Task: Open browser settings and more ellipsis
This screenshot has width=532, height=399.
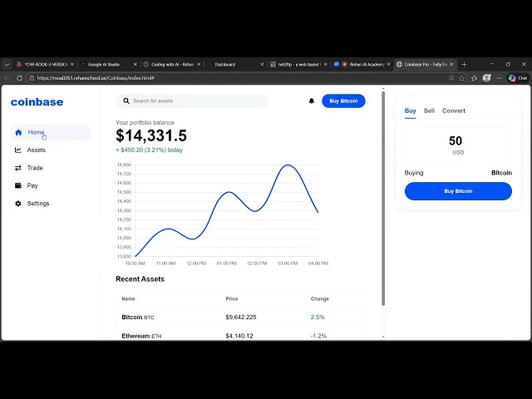Action: pyautogui.click(x=499, y=78)
